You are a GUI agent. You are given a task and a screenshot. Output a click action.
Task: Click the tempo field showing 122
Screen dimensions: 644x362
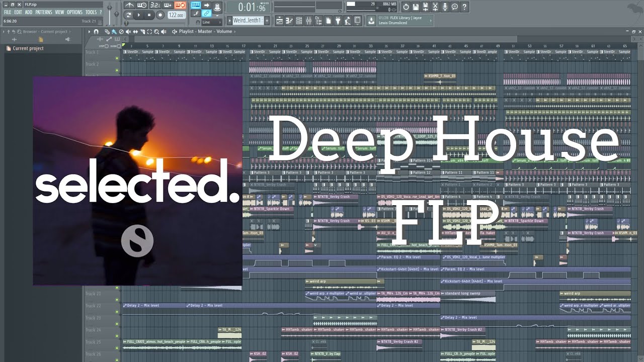coord(177,15)
